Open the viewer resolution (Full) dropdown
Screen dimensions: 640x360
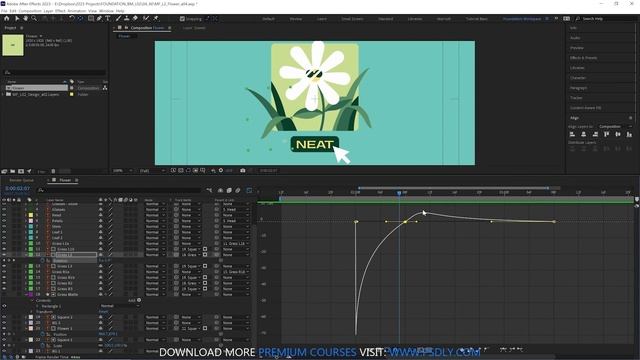(152, 171)
